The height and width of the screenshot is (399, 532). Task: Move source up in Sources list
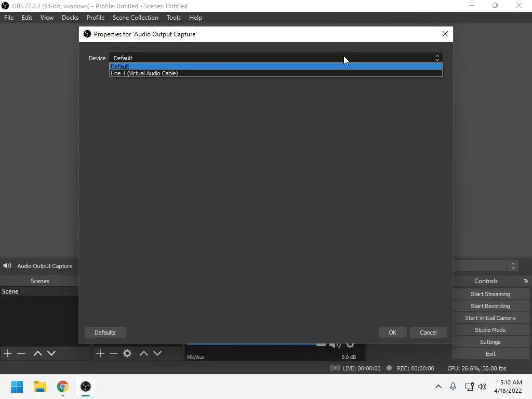pos(144,353)
